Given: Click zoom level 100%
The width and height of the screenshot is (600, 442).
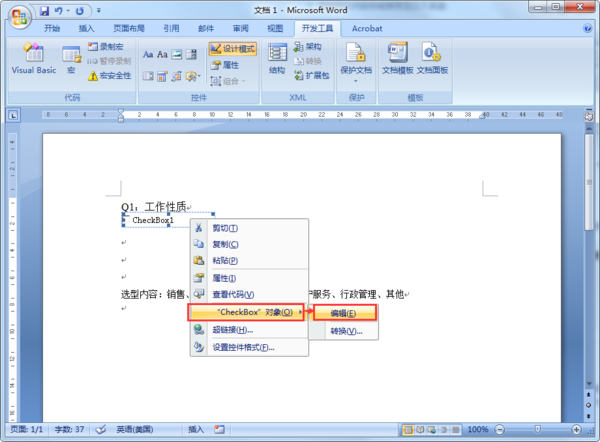Looking at the screenshot, I should [x=478, y=429].
